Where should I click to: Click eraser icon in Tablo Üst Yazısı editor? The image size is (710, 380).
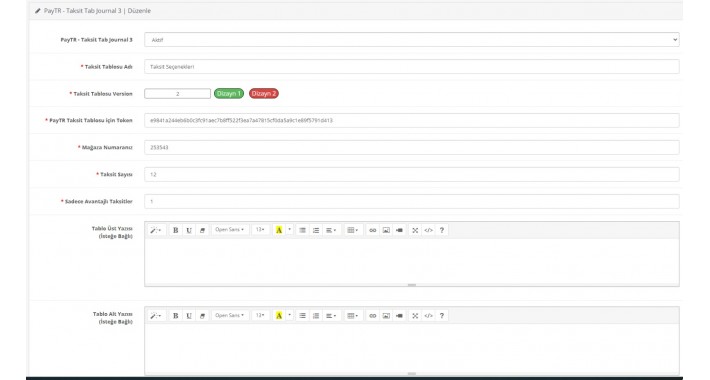[x=202, y=230]
